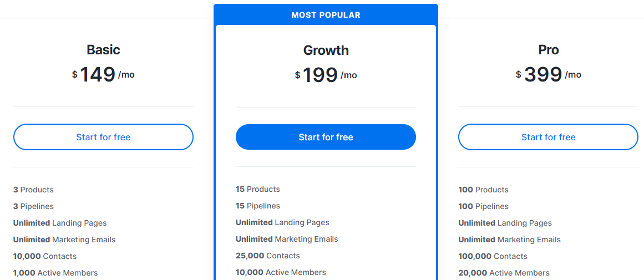Click the MOST POPULAR banner
This screenshot has width=644, height=280.
coord(326,15)
